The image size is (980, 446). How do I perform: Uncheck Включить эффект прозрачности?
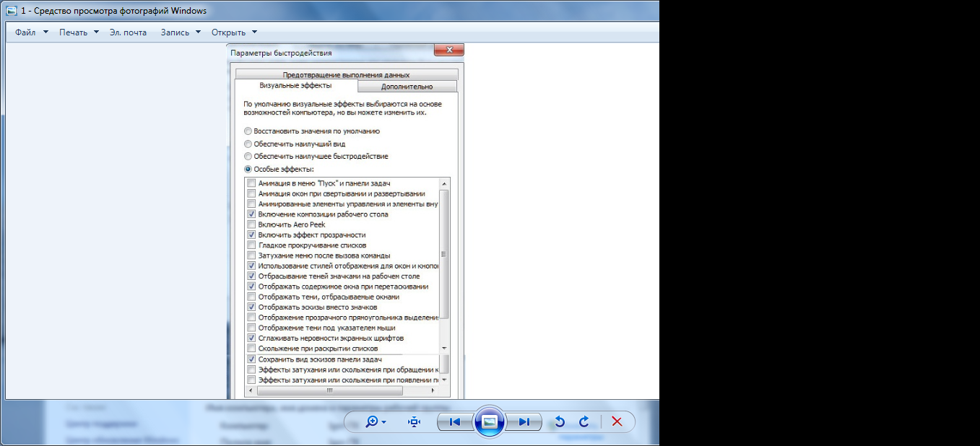(251, 235)
